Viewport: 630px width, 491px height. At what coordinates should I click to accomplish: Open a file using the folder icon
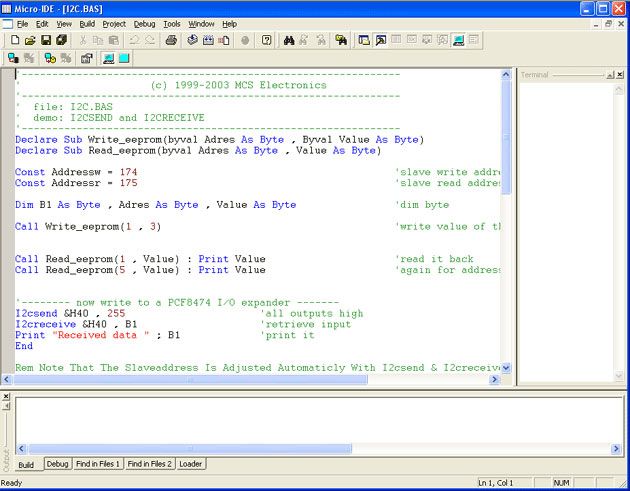(30, 40)
